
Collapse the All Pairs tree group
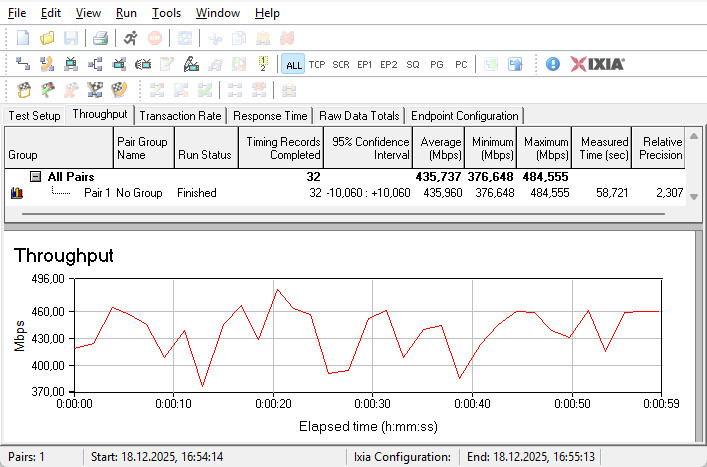35,177
